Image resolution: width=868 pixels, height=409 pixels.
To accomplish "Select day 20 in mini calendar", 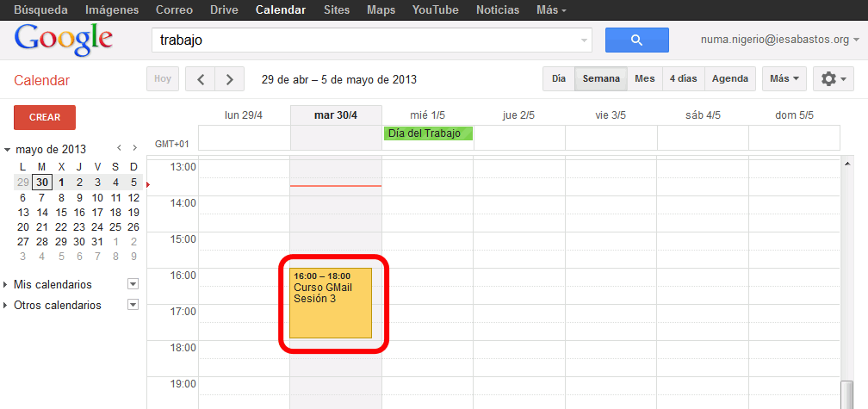I will [22, 227].
